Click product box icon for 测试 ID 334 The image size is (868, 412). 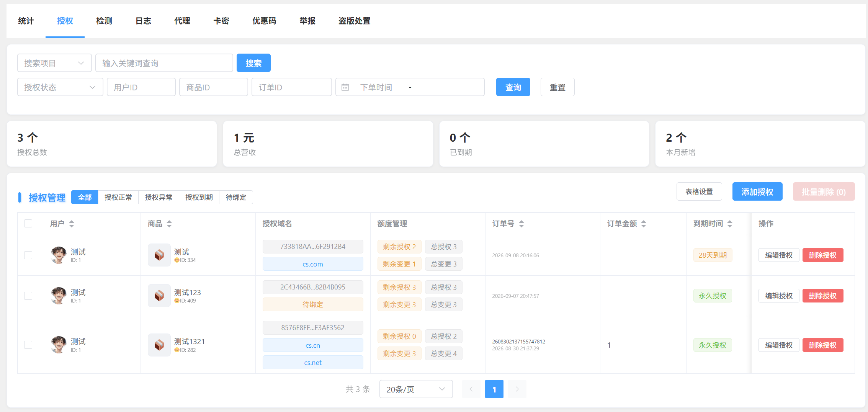pos(159,255)
